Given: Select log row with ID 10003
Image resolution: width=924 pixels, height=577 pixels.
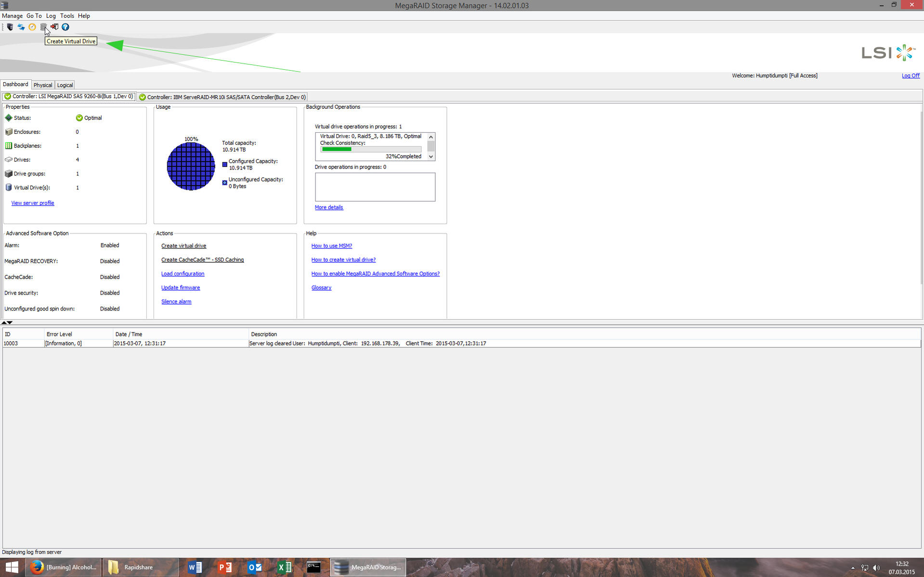Looking at the screenshot, I should pos(462,344).
